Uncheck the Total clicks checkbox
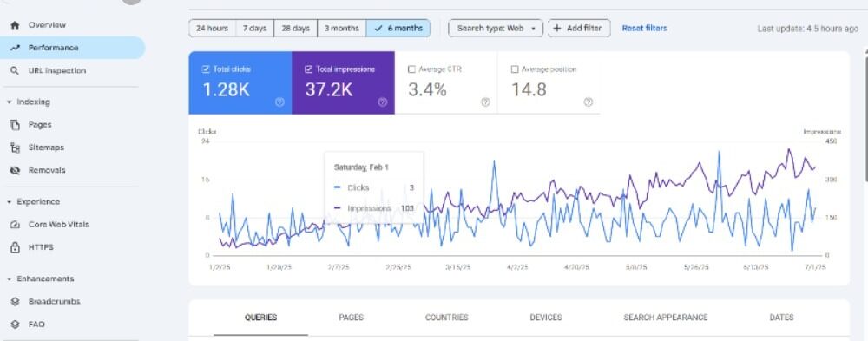 tap(206, 69)
